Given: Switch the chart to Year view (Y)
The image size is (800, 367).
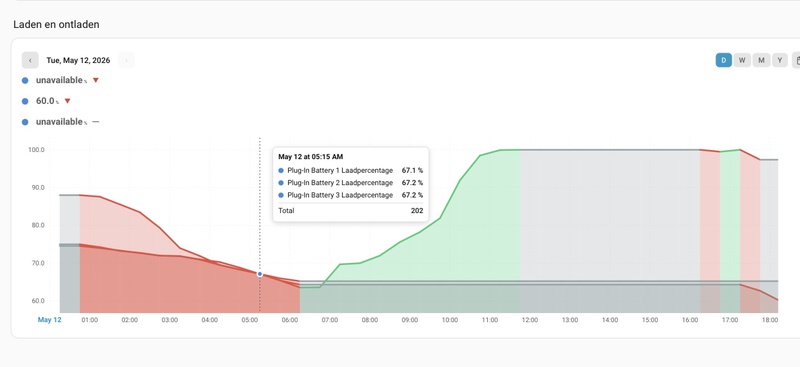Looking at the screenshot, I should [x=780, y=60].
